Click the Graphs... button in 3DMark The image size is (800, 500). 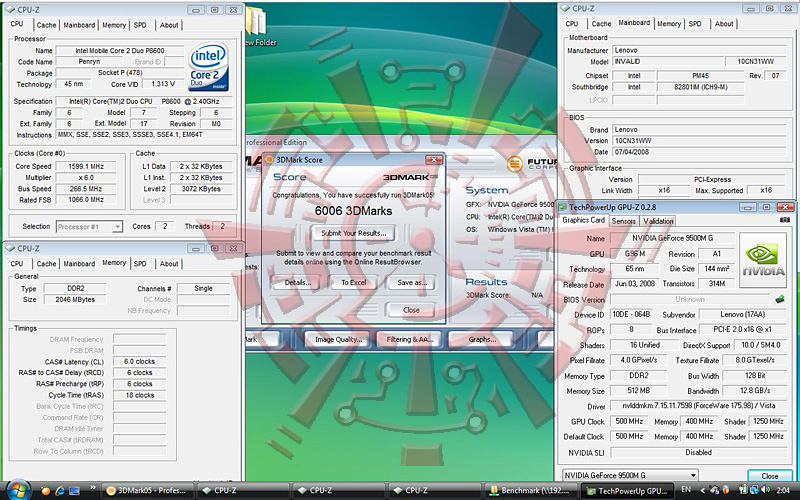point(482,340)
